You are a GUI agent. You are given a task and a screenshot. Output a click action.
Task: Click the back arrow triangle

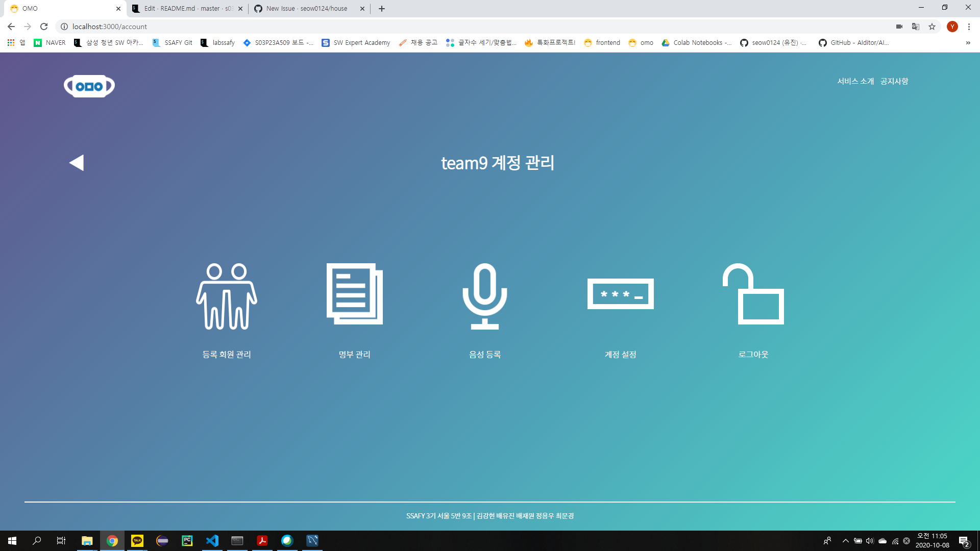click(x=76, y=162)
